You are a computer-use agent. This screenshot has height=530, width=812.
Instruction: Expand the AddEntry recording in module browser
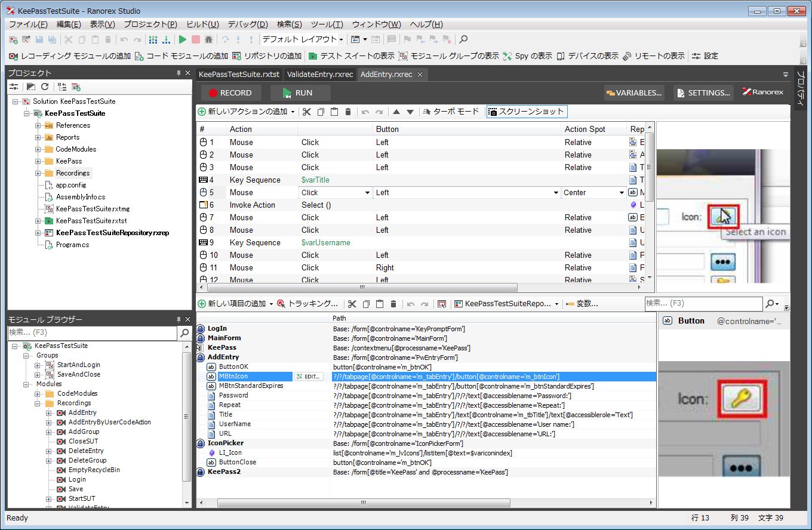[49, 412]
